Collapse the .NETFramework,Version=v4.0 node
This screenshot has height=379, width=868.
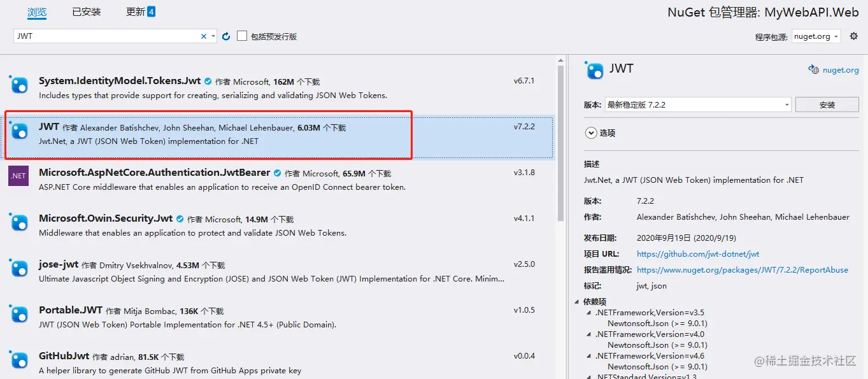point(588,334)
